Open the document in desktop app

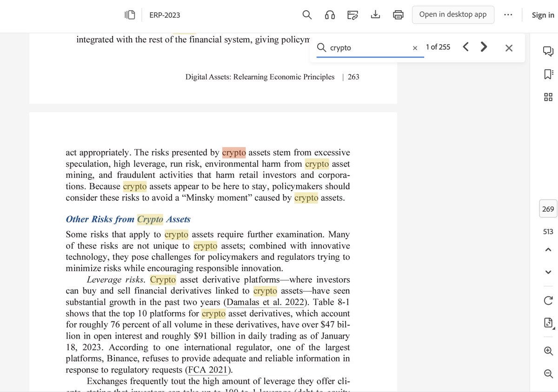(x=453, y=14)
